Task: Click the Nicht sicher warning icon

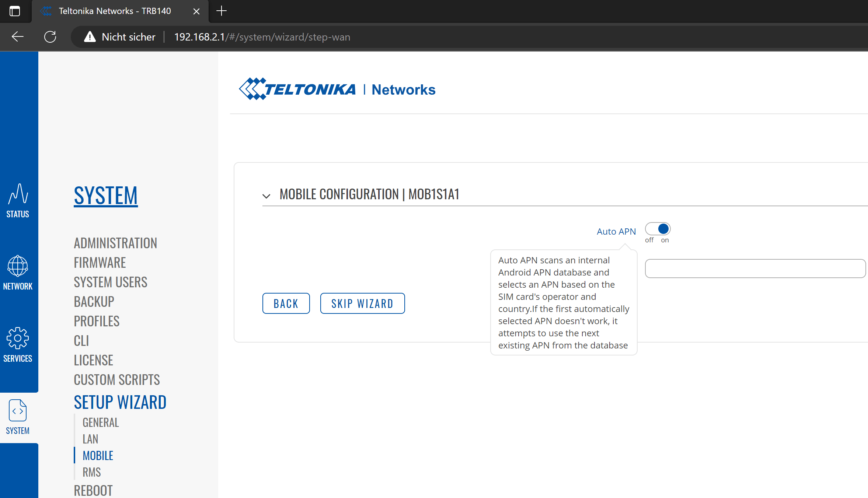Action: (90, 37)
